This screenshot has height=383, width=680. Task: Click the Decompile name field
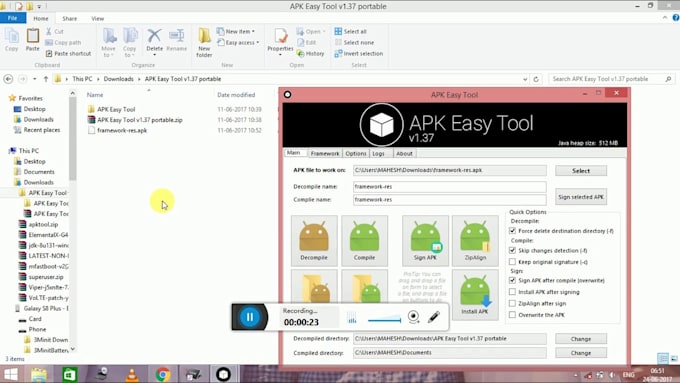449,187
